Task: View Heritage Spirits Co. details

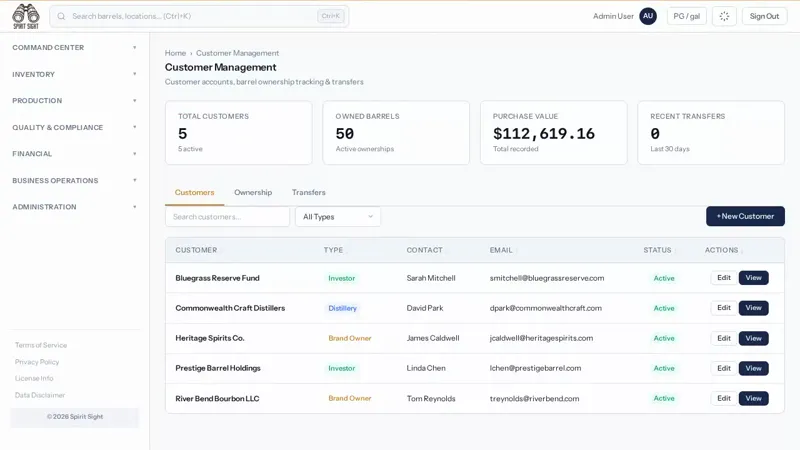Action: 754,338
